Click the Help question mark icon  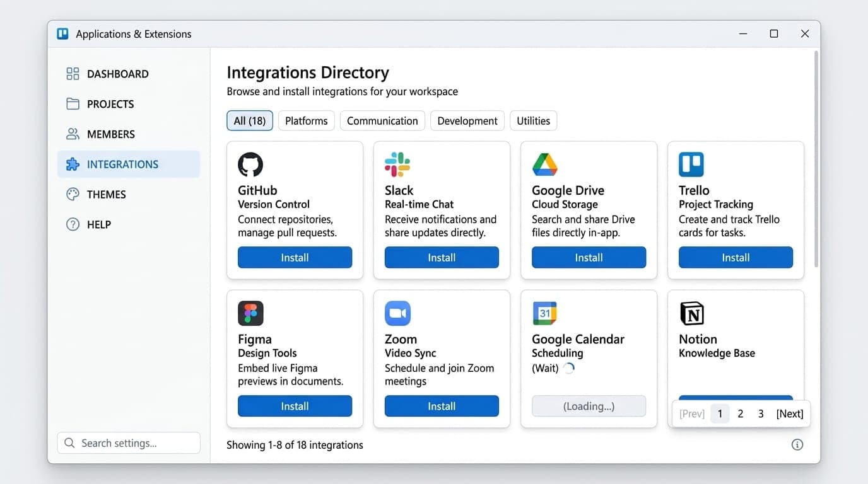pos(73,224)
